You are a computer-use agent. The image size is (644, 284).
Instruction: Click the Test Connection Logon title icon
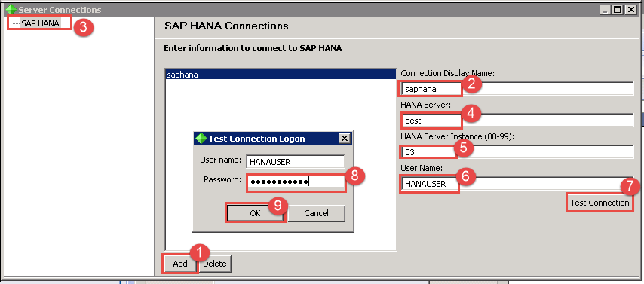pos(201,139)
